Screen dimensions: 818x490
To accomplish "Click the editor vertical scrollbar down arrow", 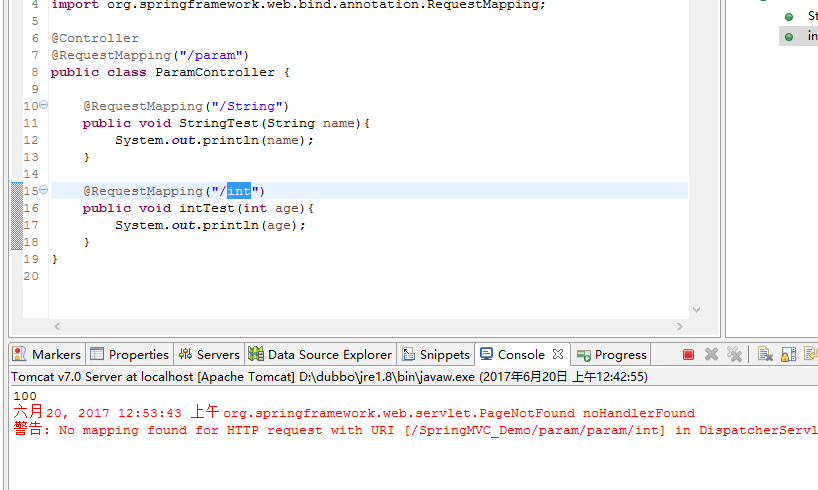I will [696, 310].
